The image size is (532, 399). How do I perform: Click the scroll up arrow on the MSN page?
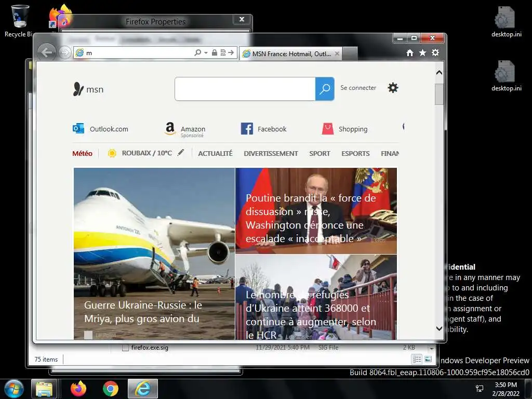[439, 73]
